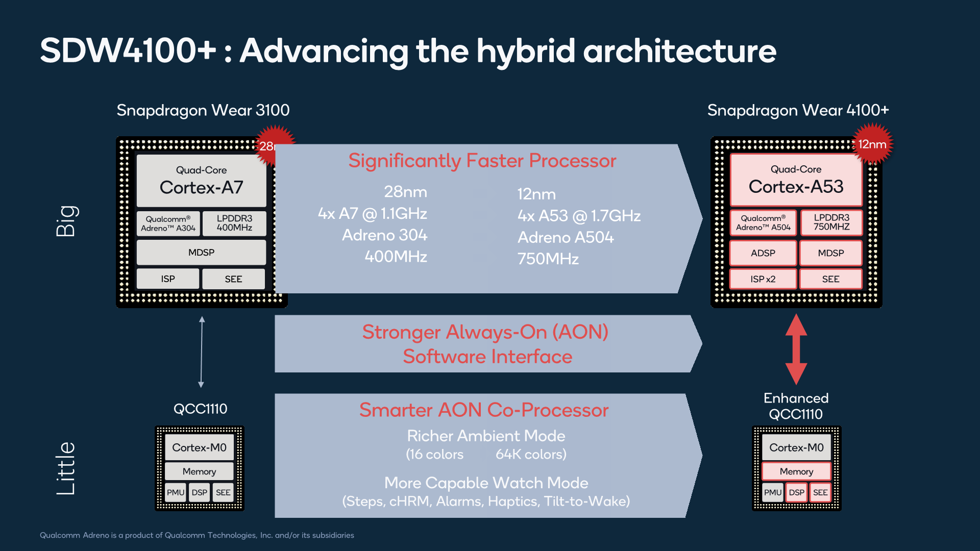The width and height of the screenshot is (980, 551).
Task: Toggle the 12nm process node badge
Action: [x=884, y=146]
